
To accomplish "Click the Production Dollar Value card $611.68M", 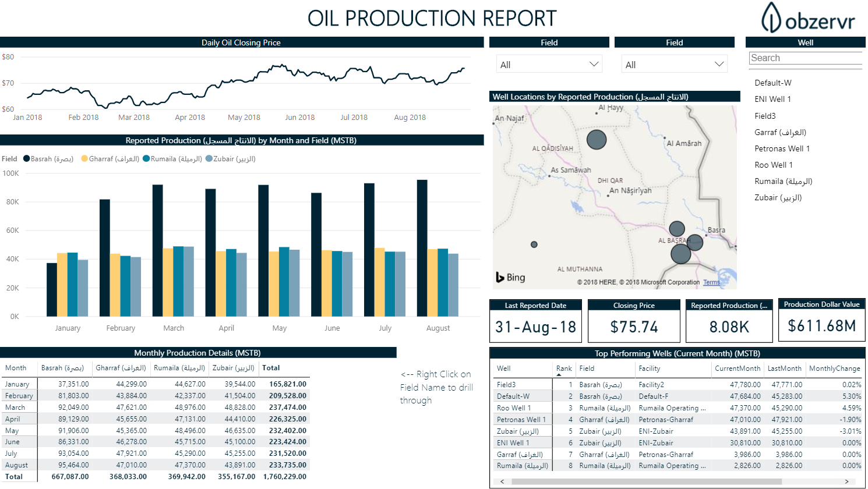I will [x=822, y=326].
